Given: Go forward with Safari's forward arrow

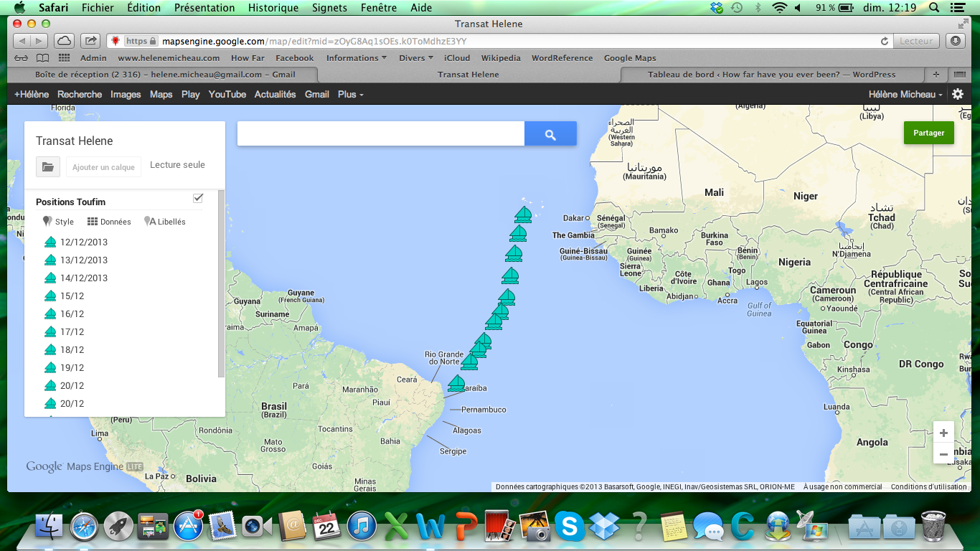Looking at the screenshot, I should coord(39,41).
